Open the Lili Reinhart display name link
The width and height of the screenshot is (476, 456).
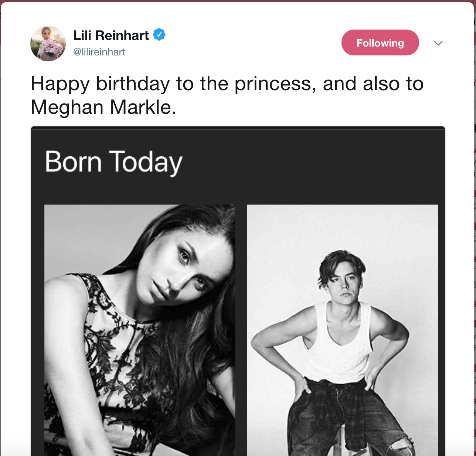pos(111,35)
